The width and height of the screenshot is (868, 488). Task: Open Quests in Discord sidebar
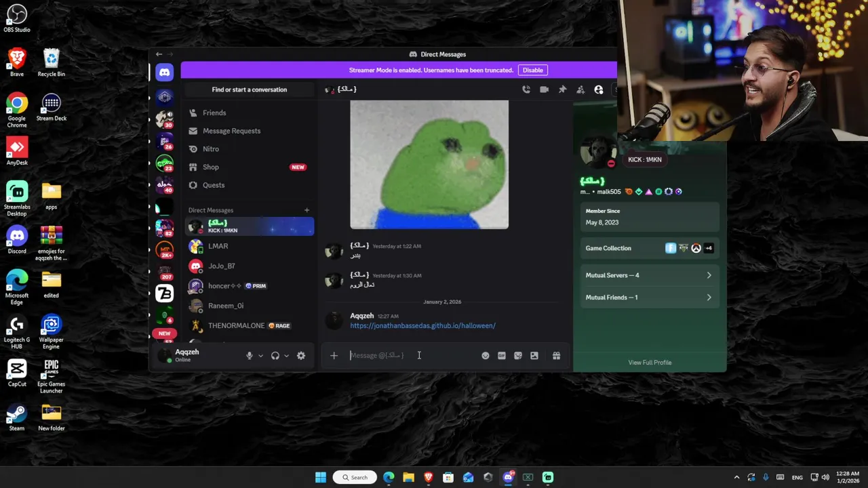[250, 185]
